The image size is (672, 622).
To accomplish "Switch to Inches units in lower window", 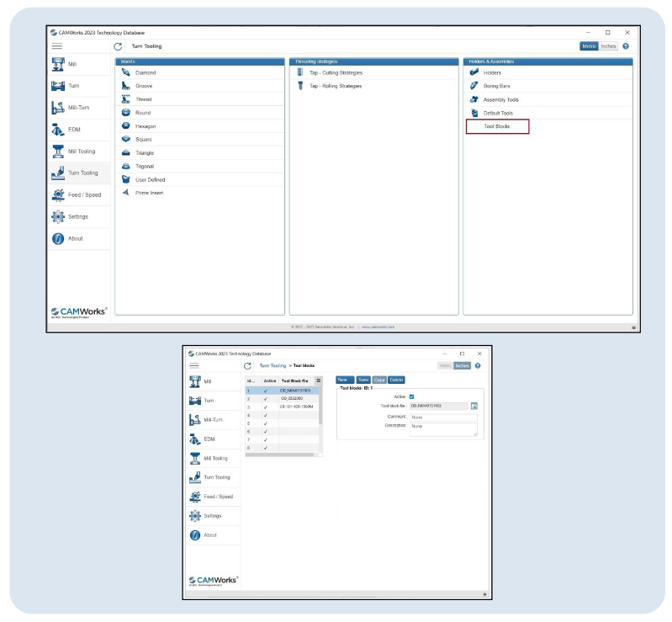I will 462,366.
